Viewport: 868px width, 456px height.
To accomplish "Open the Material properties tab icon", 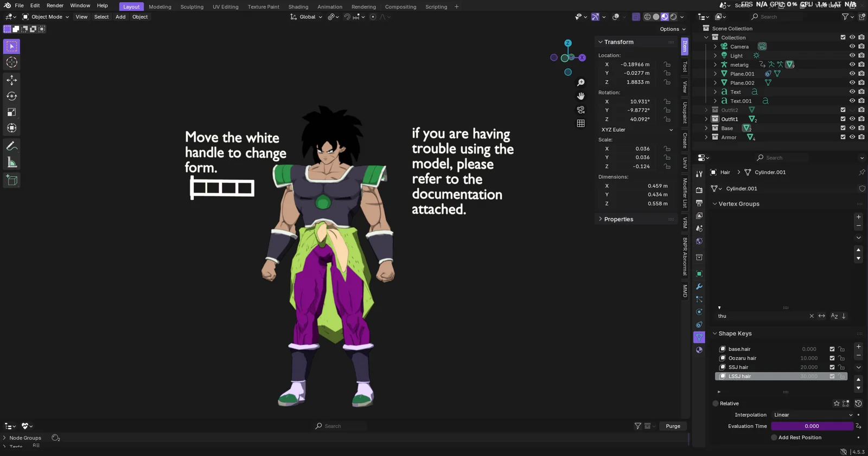I will (x=699, y=350).
